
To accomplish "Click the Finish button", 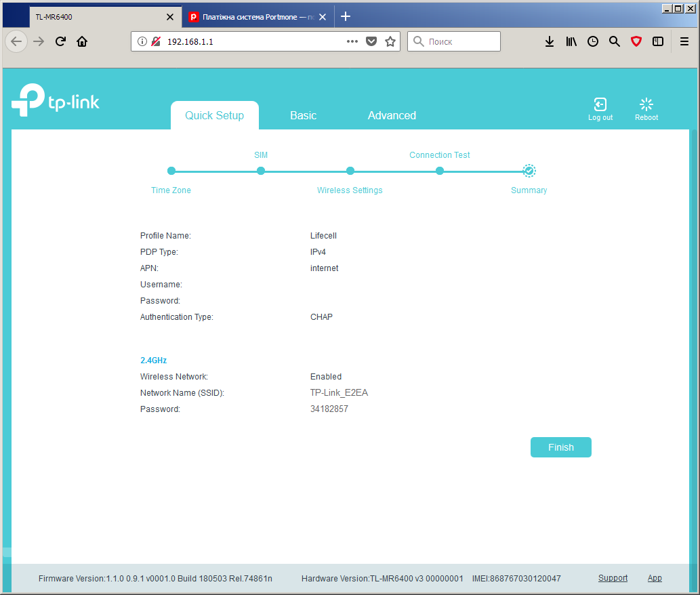I will click(x=560, y=447).
